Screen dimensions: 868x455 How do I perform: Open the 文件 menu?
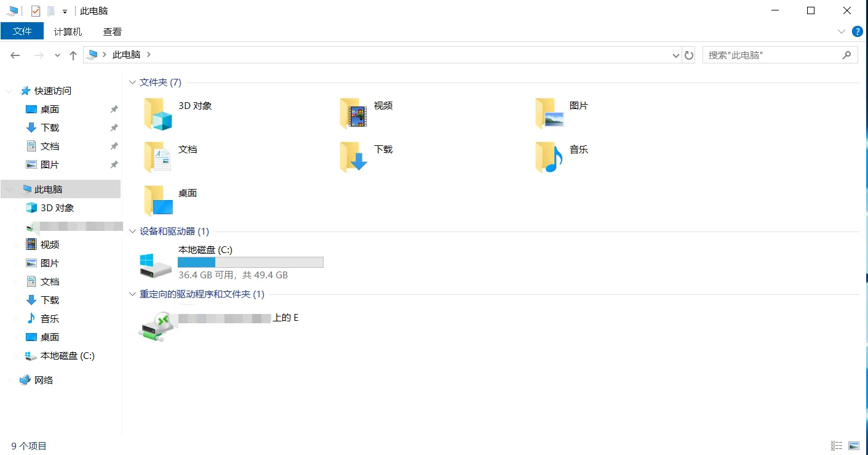click(x=23, y=31)
